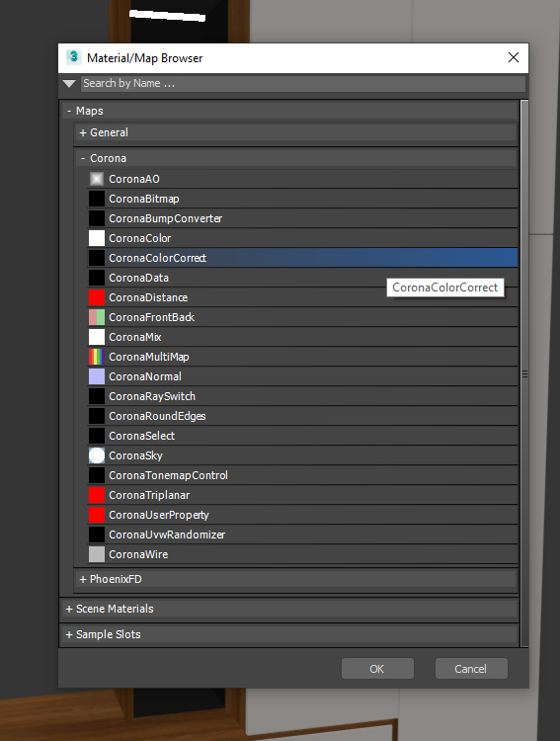560x741 pixels.
Task: Select the CoronaNormal text label
Action: click(x=145, y=376)
